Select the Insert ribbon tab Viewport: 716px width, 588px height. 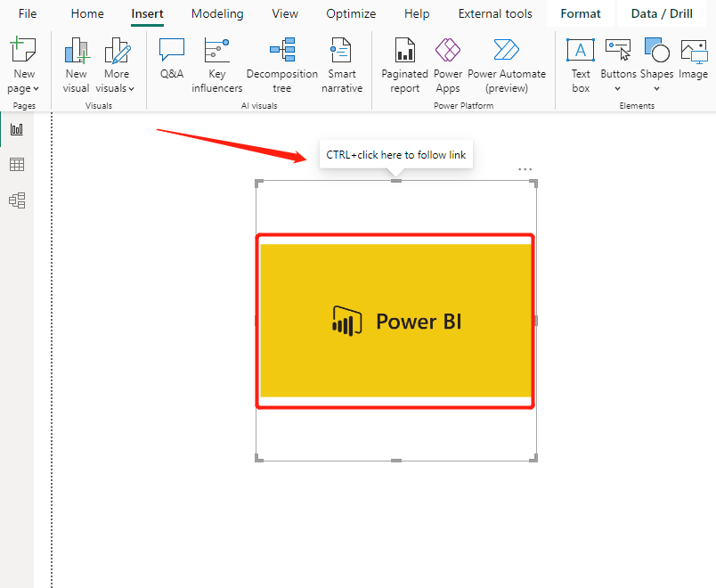[147, 13]
